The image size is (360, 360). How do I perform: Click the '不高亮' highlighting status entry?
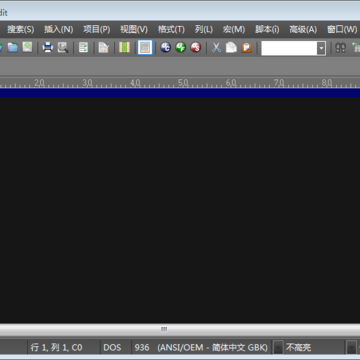tap(298, 348)
